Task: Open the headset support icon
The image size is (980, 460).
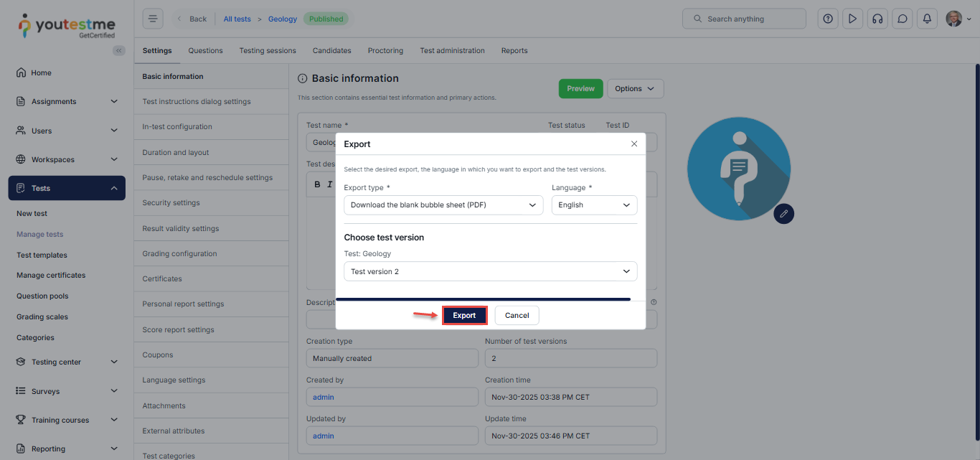Action: coord(877,19)
